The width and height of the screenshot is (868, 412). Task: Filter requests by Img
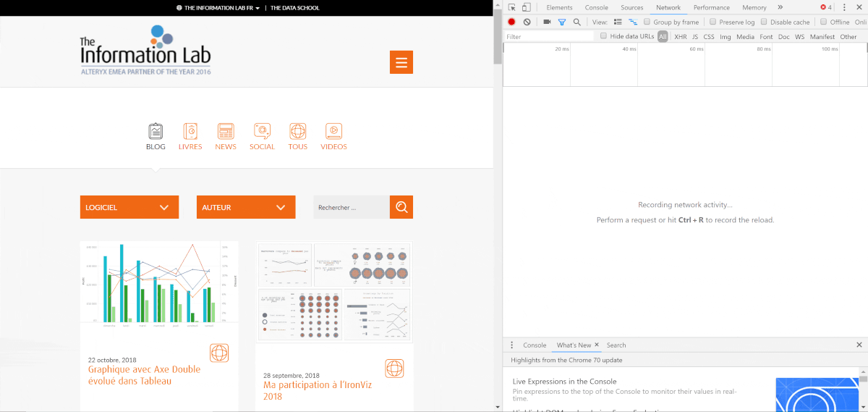(726, 36)
